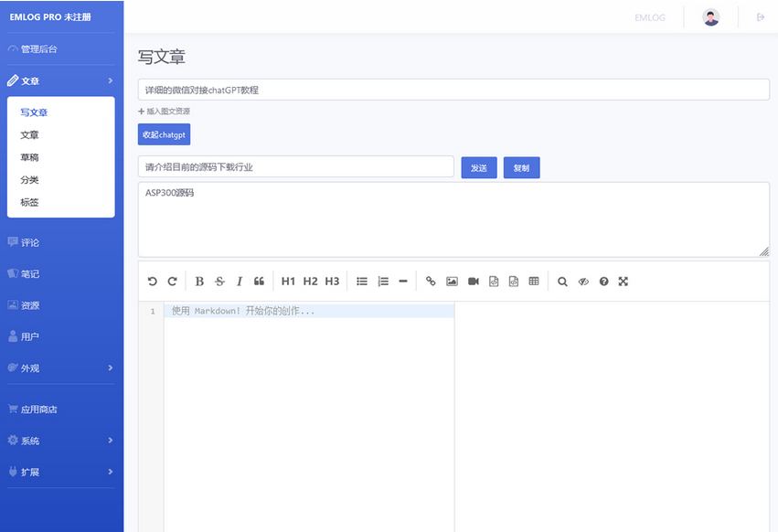The image size is (778, 532).
Task: Click the textarea resize handle
Action: click(x=764, y=251)
